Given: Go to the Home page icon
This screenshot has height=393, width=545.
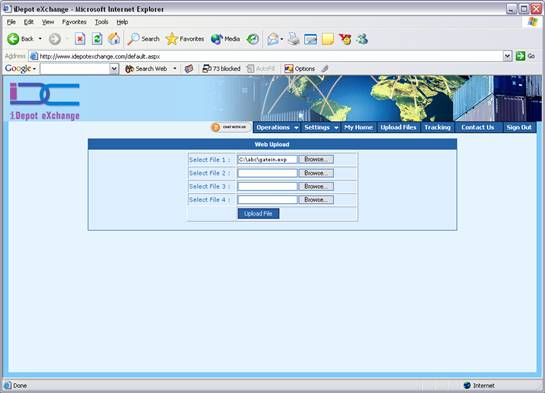Looking at the screenshot, I should click(114, 39).
